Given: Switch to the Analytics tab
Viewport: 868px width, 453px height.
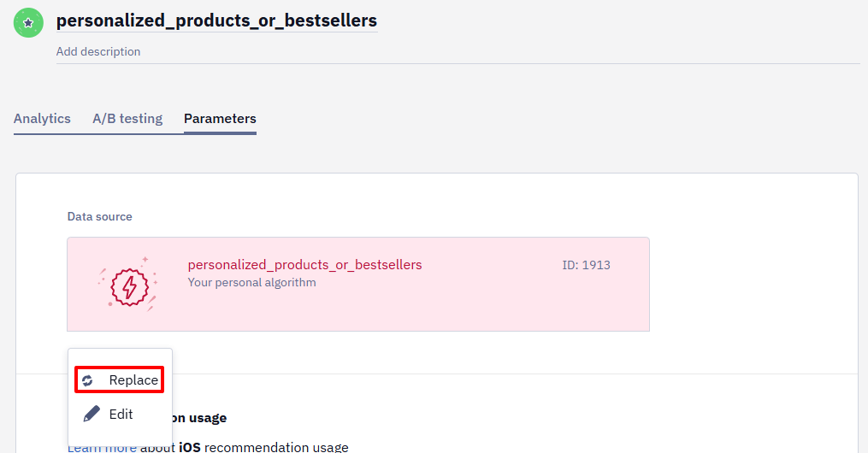Looking at the screenshot, I should coord(42,118).
